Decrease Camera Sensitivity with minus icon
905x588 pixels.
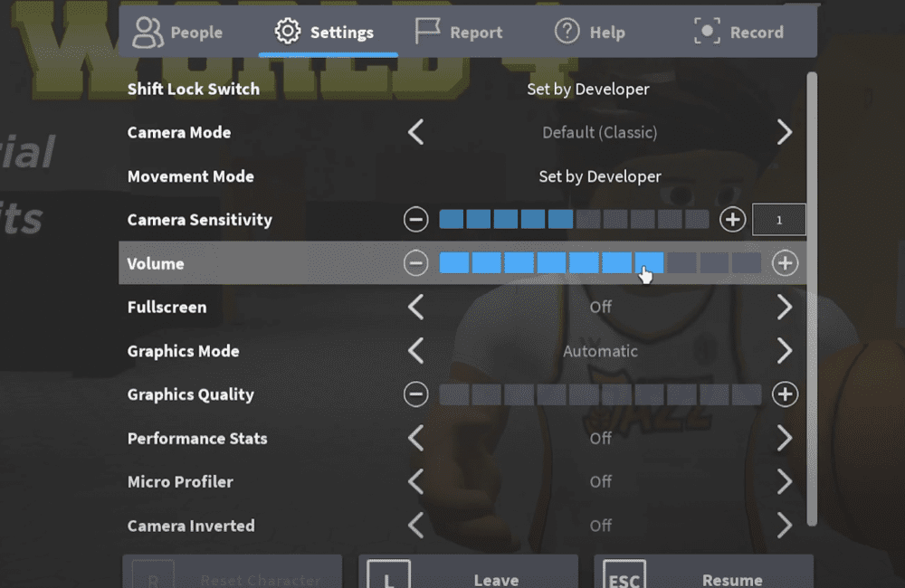[415, 220]
